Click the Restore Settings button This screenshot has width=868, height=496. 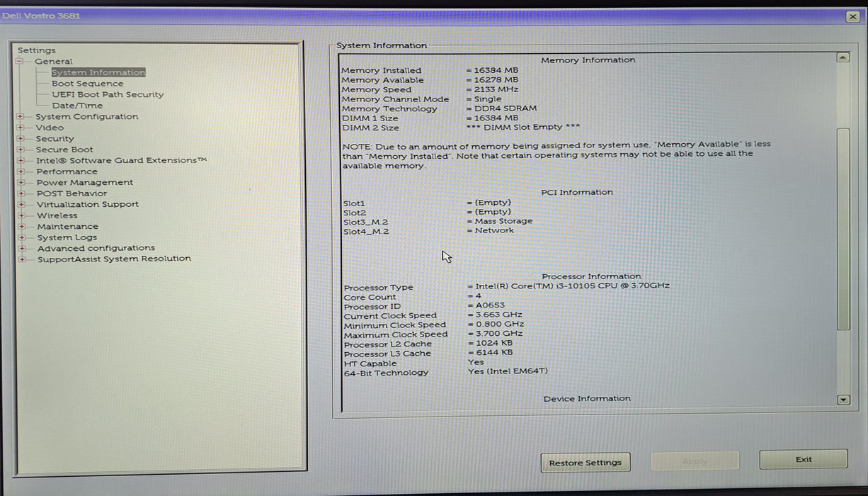[x=585, y=463]
